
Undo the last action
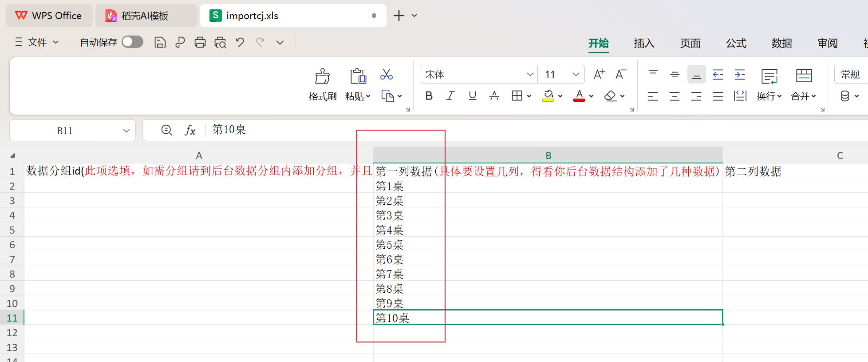pos(240,42)
